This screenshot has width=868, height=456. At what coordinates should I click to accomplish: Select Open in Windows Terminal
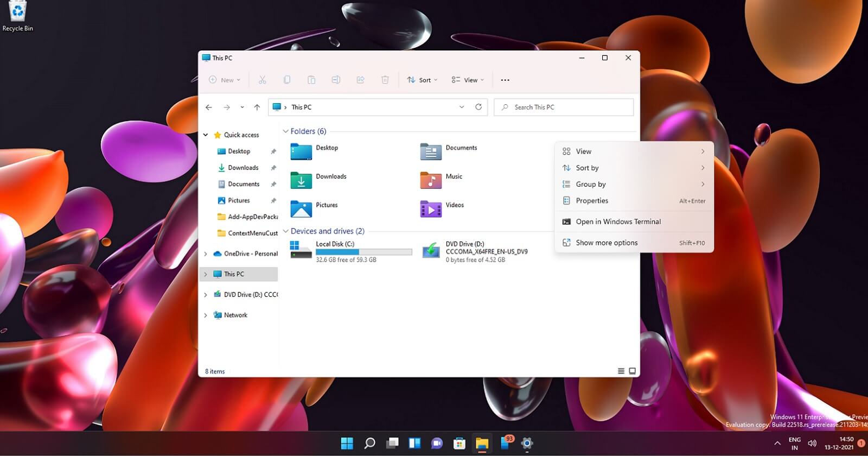click(x=618, y=221)
